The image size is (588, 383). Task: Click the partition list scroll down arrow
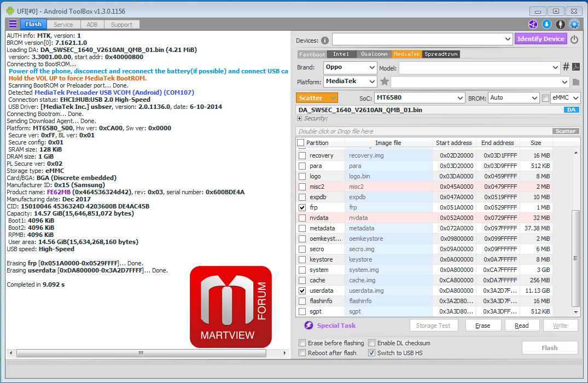point(575,312)
